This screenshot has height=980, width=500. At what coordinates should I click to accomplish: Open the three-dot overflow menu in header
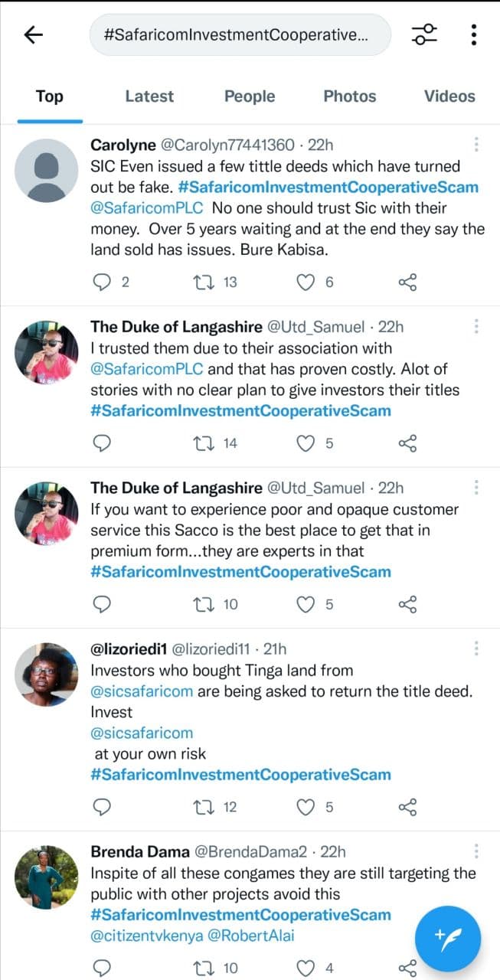click(475, 34)
